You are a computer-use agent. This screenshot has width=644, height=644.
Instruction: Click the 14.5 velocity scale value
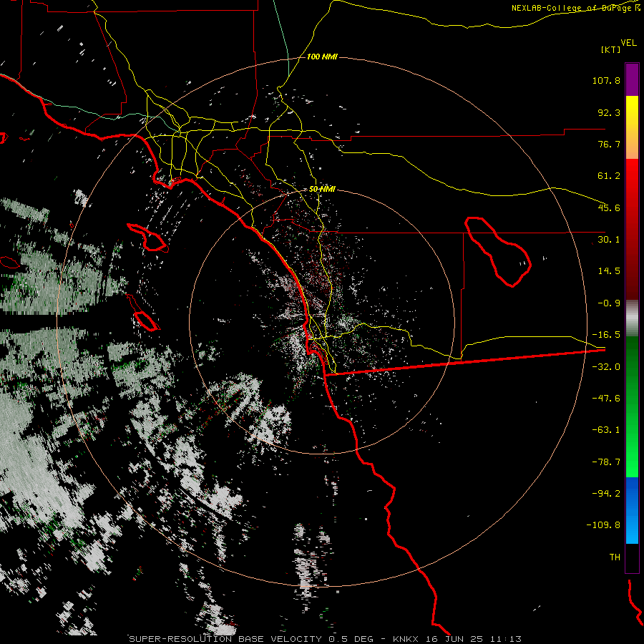(x=609, y=271)
